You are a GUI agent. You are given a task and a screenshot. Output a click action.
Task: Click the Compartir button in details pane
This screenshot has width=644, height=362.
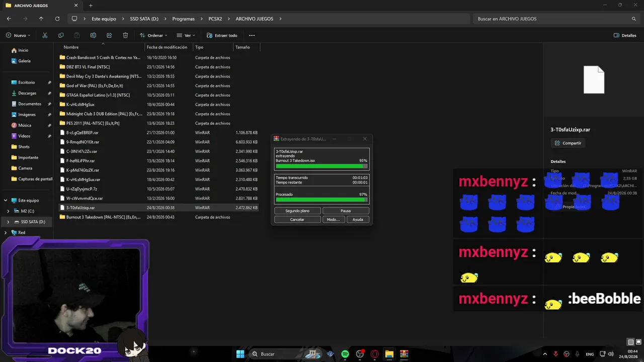568,143
